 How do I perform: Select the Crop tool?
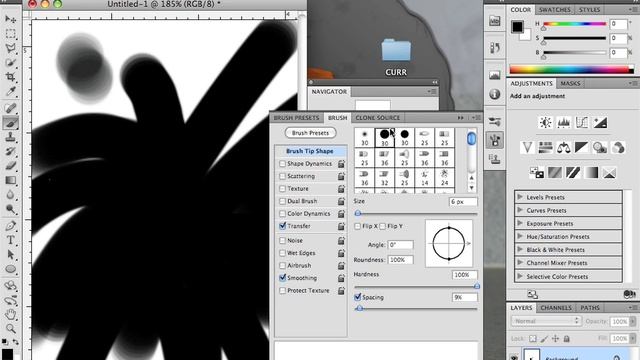[x=11, y=77]
